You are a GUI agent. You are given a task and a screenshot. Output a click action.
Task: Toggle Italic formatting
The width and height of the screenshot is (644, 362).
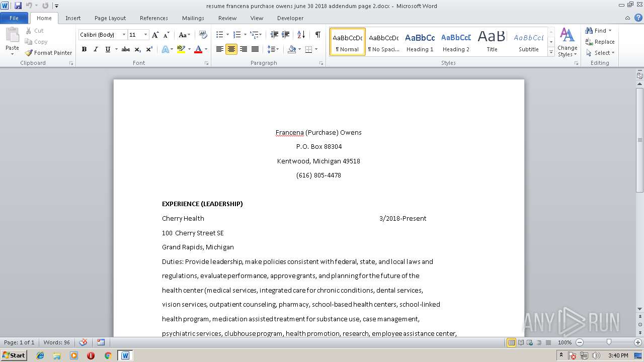click(96, 49)
